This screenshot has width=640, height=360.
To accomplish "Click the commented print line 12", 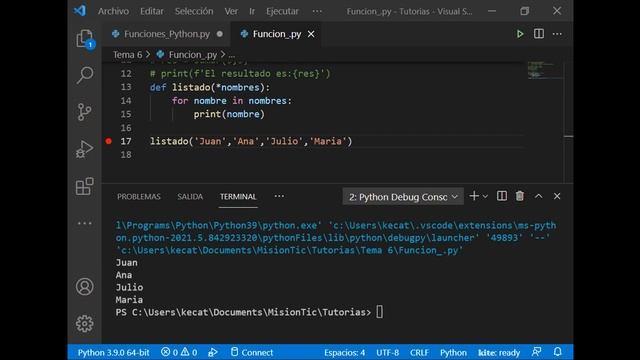I will click(240, 74).
